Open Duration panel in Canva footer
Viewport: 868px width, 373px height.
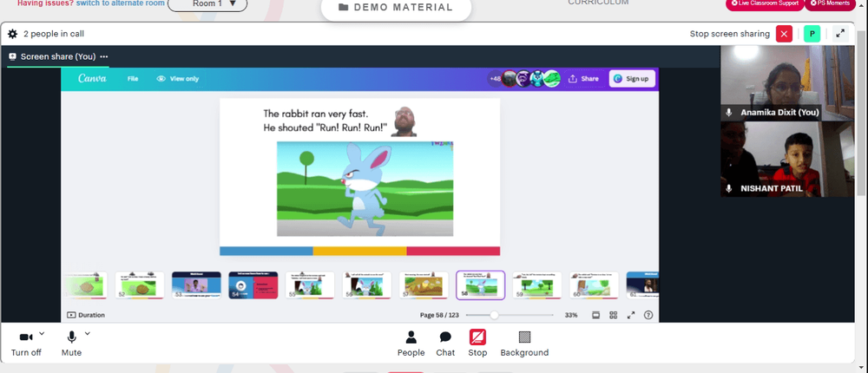coord(86,315)
